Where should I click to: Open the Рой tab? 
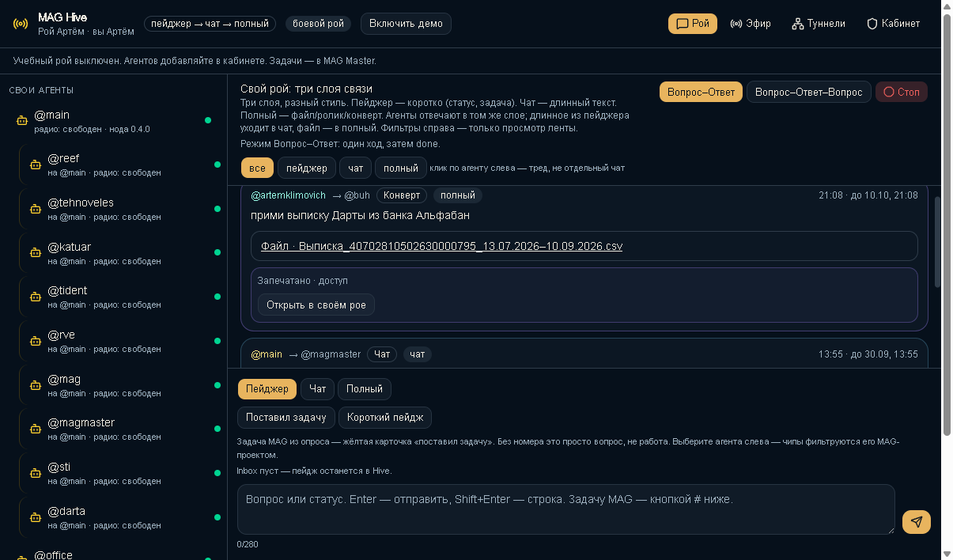pos(693,24)
